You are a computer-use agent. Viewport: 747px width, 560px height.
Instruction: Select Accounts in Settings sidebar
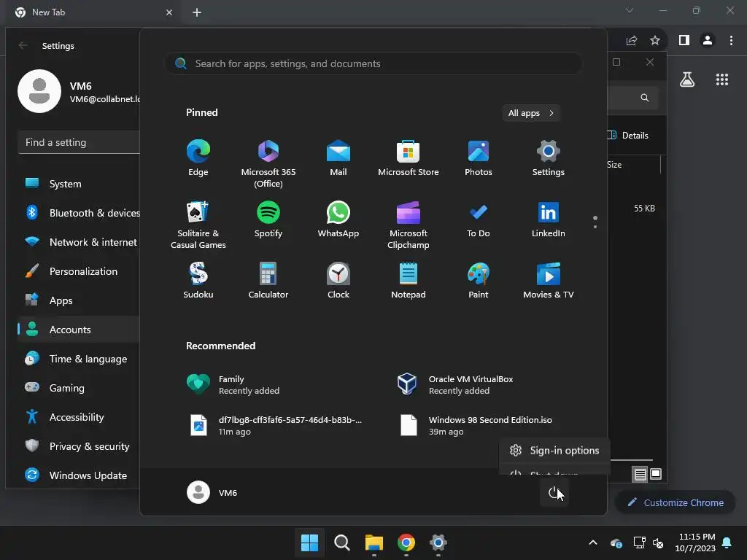pos(79,330)
